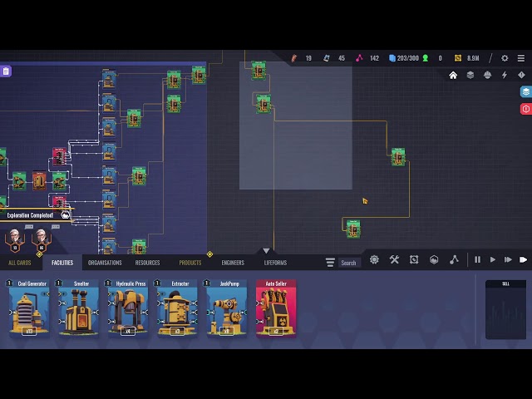Select the wrench and hammer build tool
The height and width of the screenshot is (399, 532).
[x=394, y=260]
